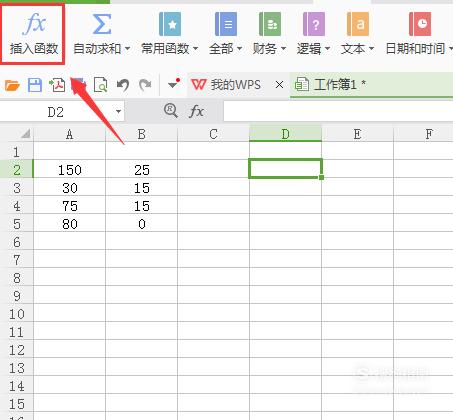Image resolution: width=453 pixels, height=420 pixels.
Task: Expand the 全部 dropdown arrow
Action: 239,49
